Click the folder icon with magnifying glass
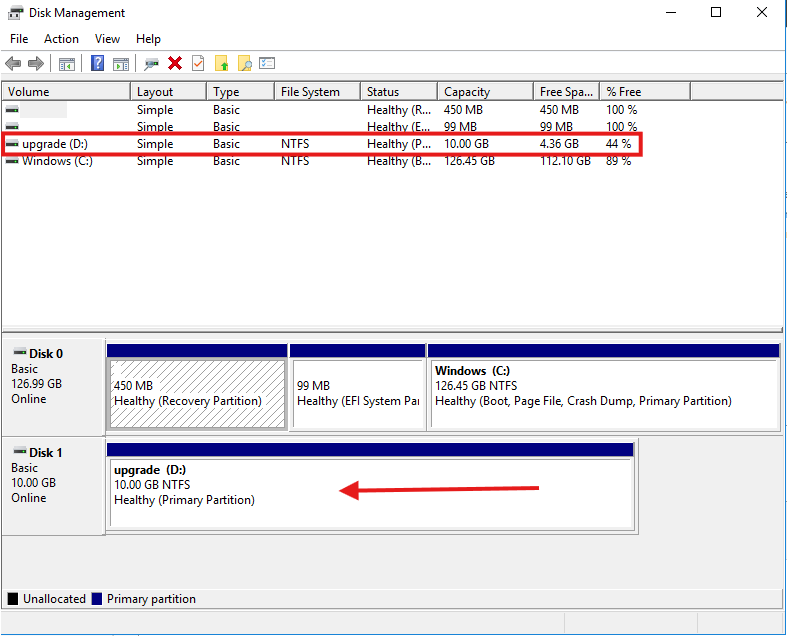Image resolution: width=787 pixels, height=636 pixels. point(244,63)
